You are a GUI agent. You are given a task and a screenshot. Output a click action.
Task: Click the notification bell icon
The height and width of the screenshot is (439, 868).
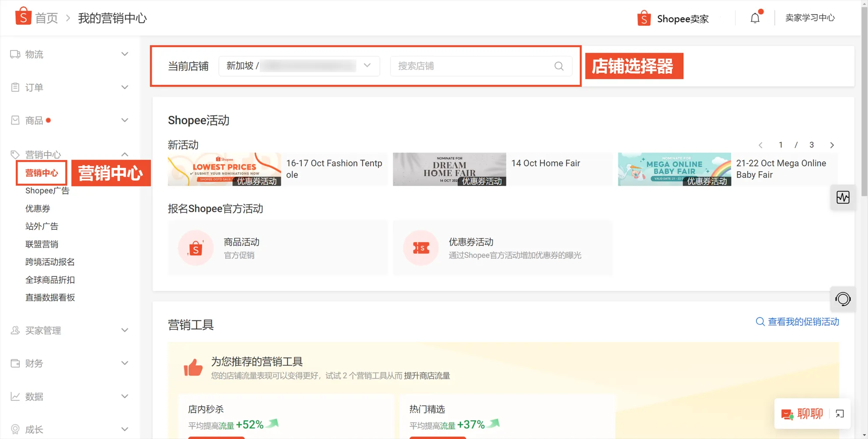point(755,18)
